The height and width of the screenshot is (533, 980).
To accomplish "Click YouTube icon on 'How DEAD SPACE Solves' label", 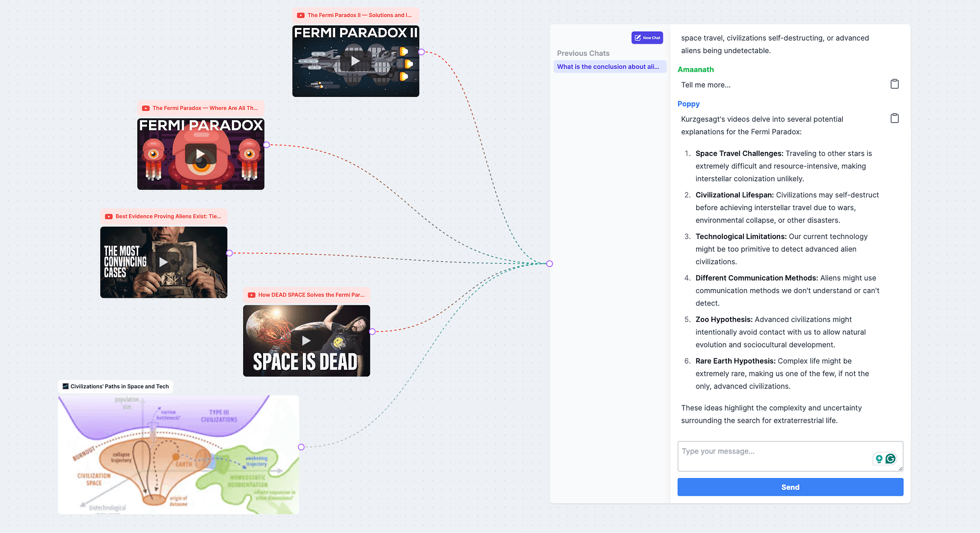I will click(252, 295).
